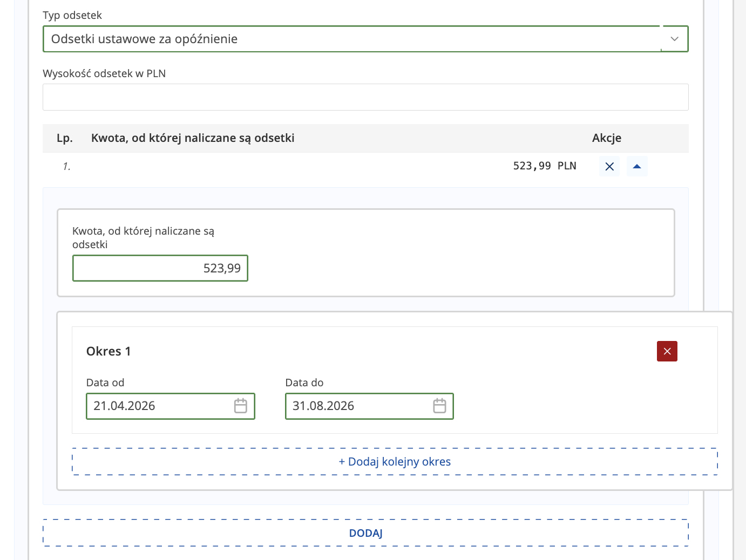Delete Okres 1 with red X button

tap(667, 351)
